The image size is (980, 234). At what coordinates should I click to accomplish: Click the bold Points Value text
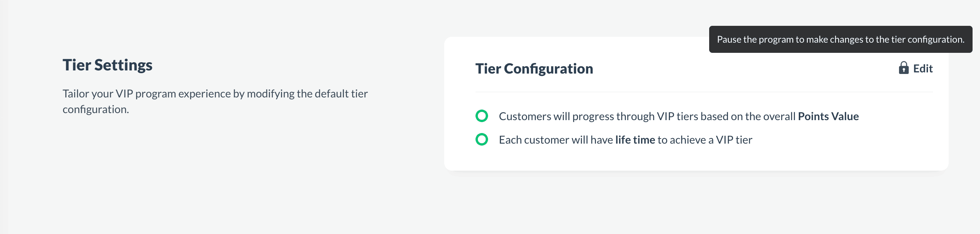[828, 116]
